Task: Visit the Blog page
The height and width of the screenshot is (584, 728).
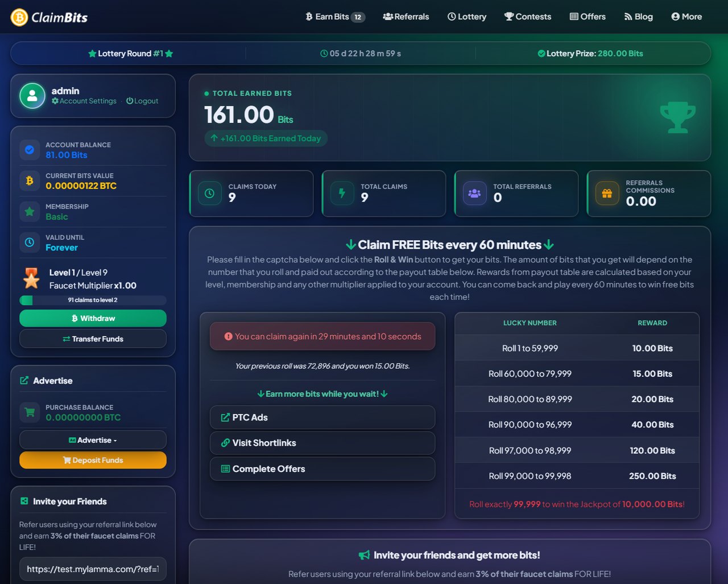Action: pos(638,17)
